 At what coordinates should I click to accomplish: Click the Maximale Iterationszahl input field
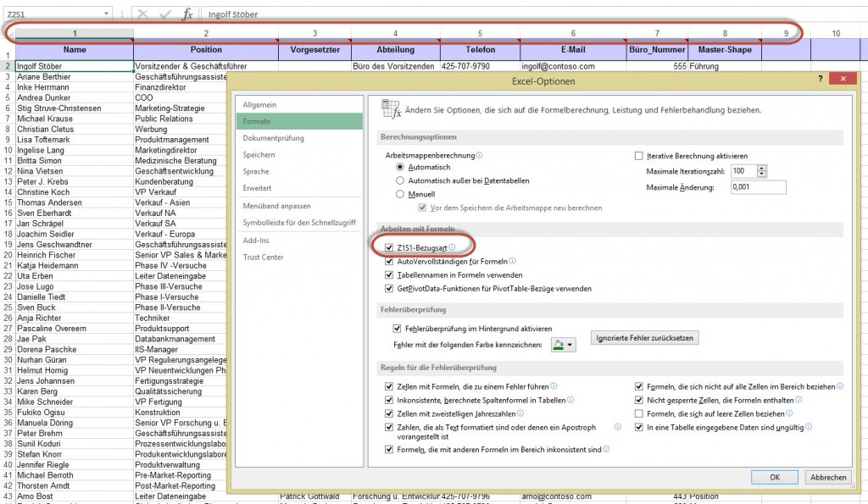coord(743,171)
